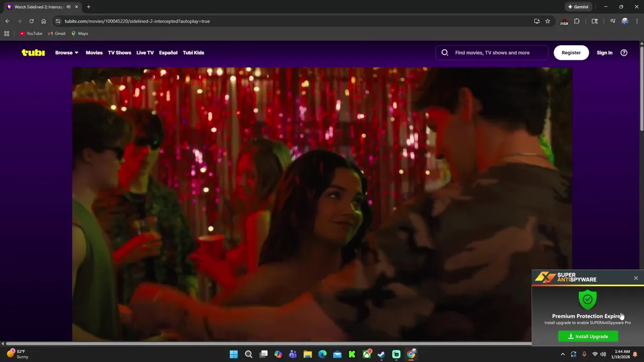Click the page horizontal scrollbar
This screenshot has width=644, height=362.
click(268, 344)
